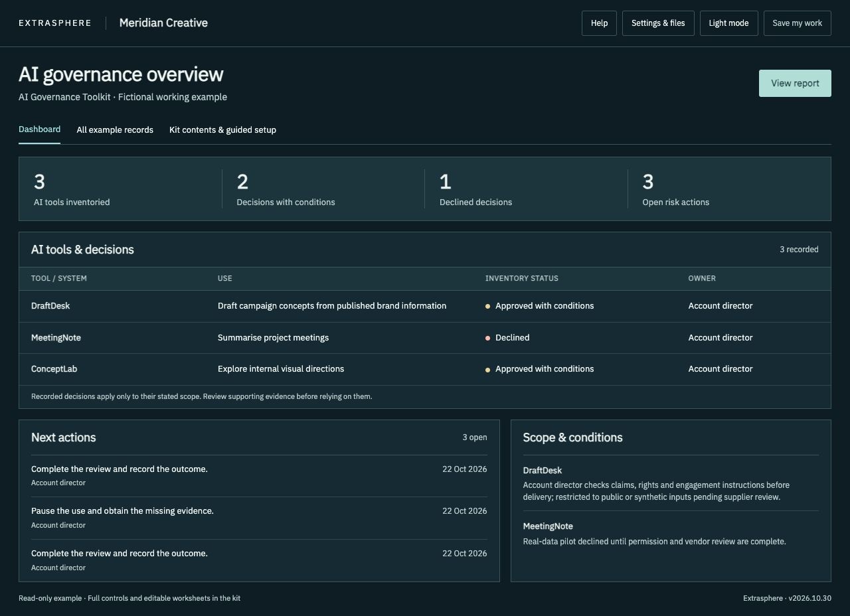Click 'Draft campaign concepts from published brand information'

(x=332, y=306)
